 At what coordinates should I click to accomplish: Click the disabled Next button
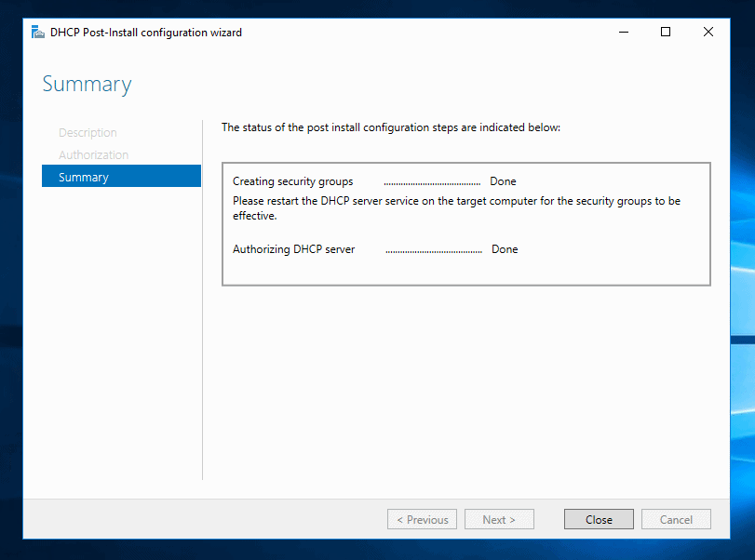pos(499,519)
